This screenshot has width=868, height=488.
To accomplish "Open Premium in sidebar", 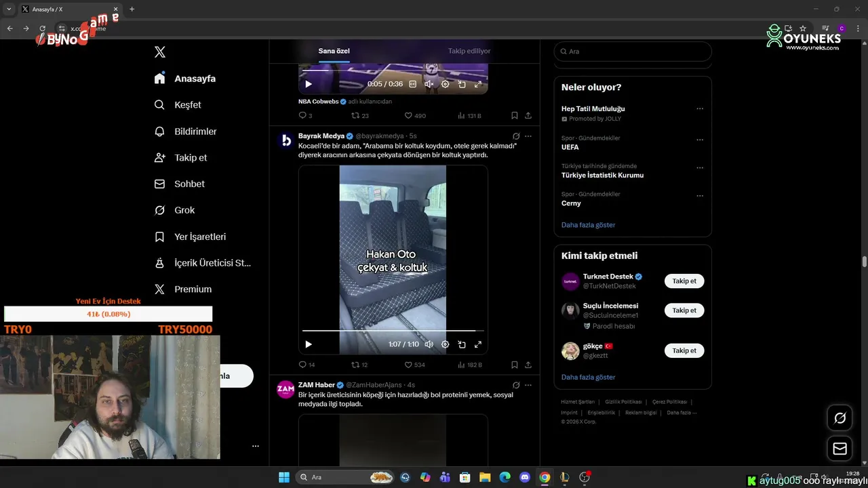I will [183, 289].
